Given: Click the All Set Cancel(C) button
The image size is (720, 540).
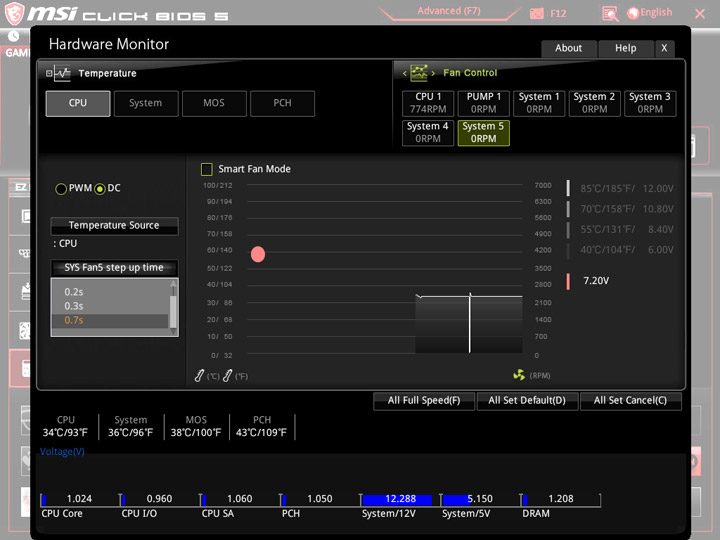Looking at the screenshot, I should pos(630,401).
